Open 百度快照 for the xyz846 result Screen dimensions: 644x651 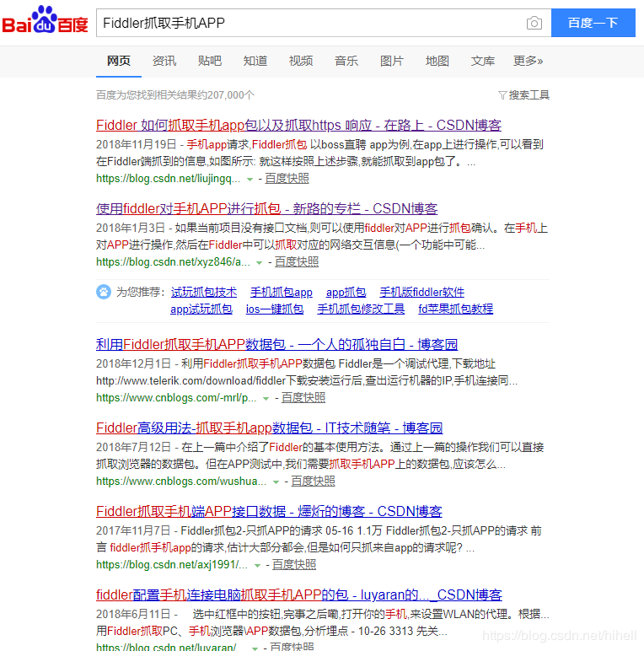[297, 262]
